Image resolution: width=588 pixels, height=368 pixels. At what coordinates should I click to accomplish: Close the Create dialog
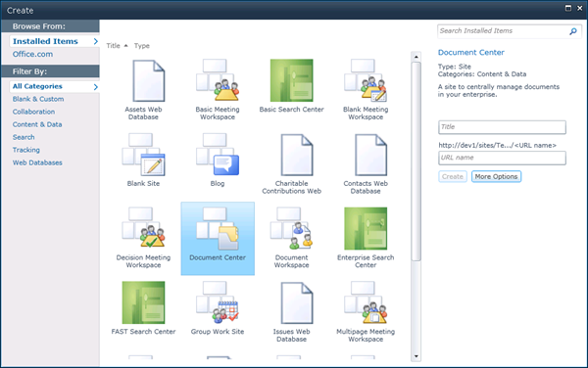coord(580,8)
